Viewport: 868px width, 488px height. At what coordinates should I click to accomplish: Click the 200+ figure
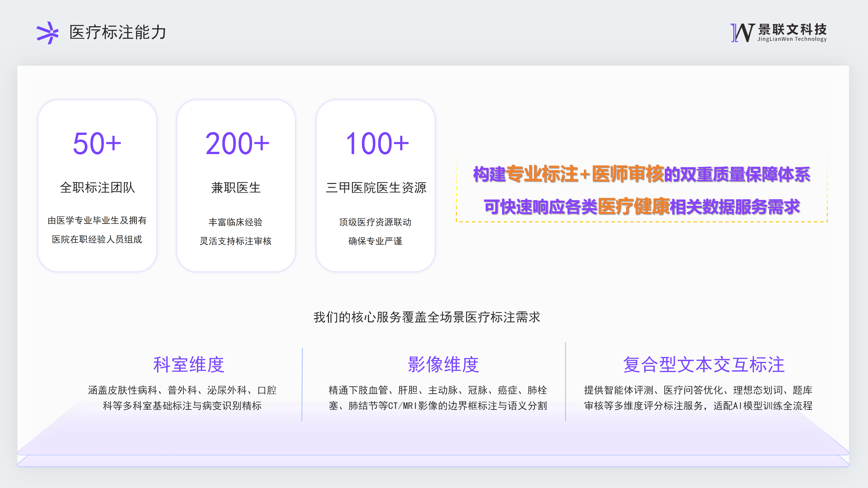pyautogui.click(x=237, y=143)
